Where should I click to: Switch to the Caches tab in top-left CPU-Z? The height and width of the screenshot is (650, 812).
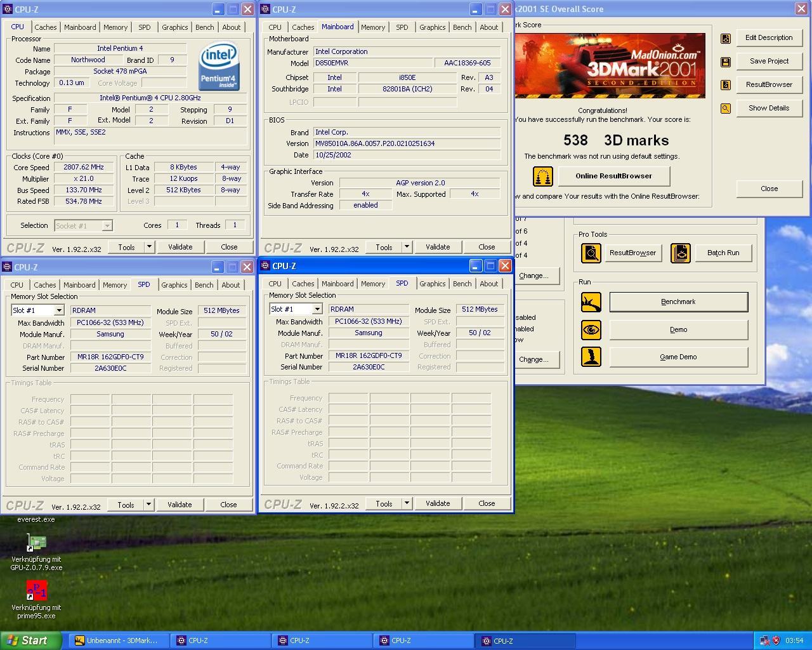[x=46, y=27]
